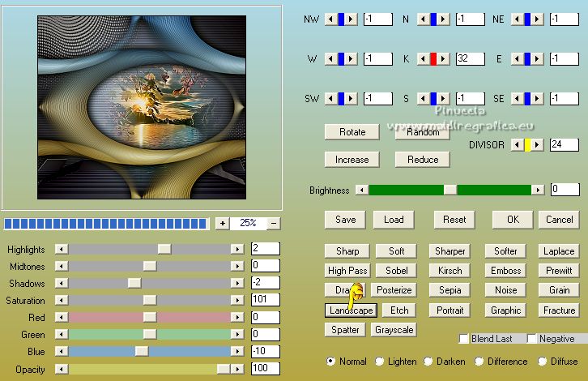Decrease the SE kernel value arrow
588x381 pixels.
tap(517, 99)
